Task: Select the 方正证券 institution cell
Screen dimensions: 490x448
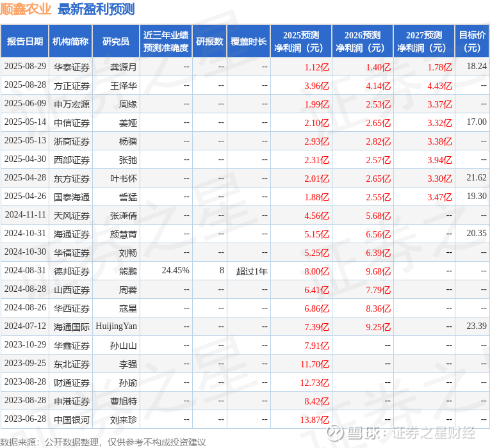Action: click(x=72, y=86)
